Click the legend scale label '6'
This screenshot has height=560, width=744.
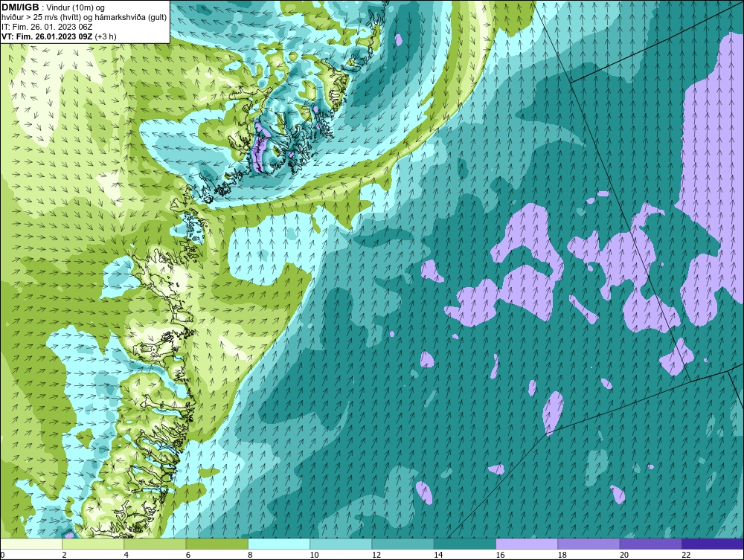click(188, 556)
